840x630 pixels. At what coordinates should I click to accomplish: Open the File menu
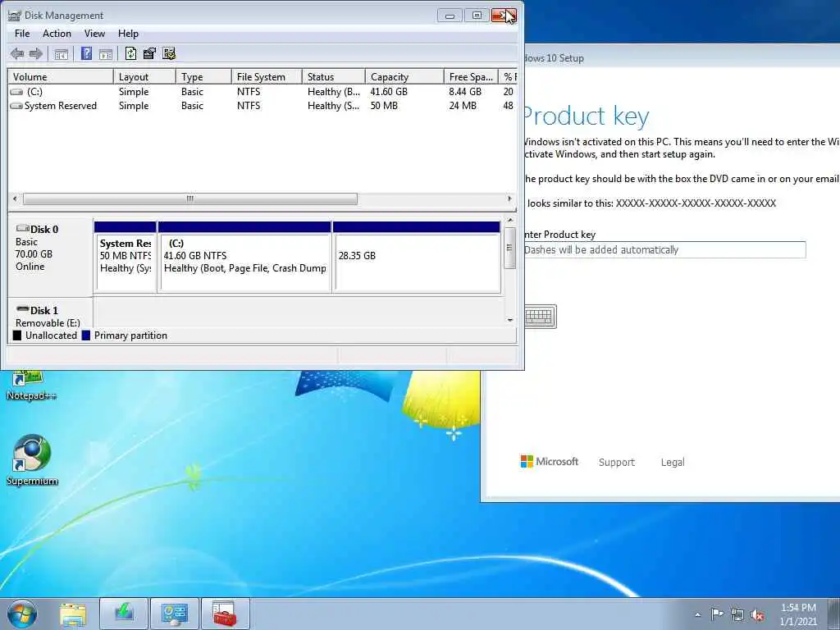[x=22, y=34]
